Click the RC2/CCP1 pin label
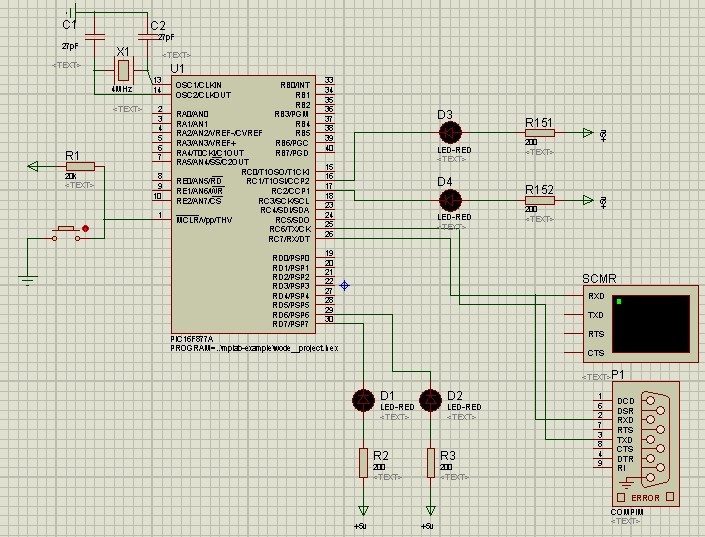The width and height of the screenshot is (705, 537). click(290, 191)
